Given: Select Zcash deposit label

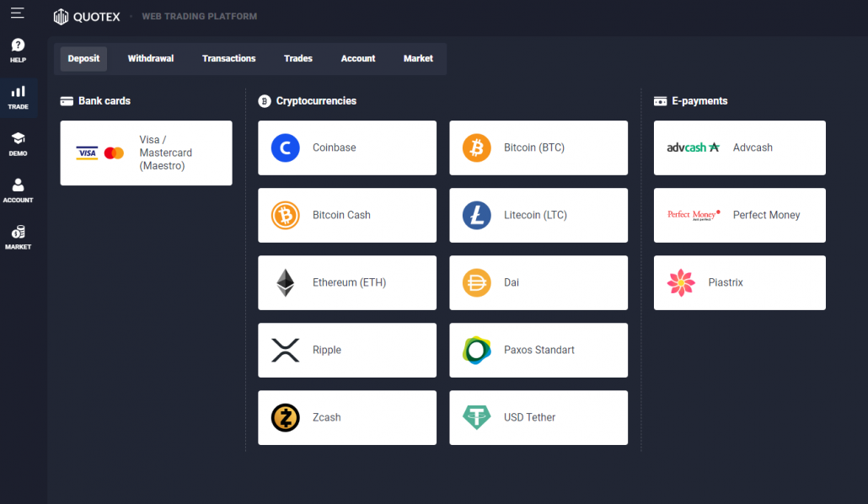Looking at the screenshot, I should coord(327,417).
